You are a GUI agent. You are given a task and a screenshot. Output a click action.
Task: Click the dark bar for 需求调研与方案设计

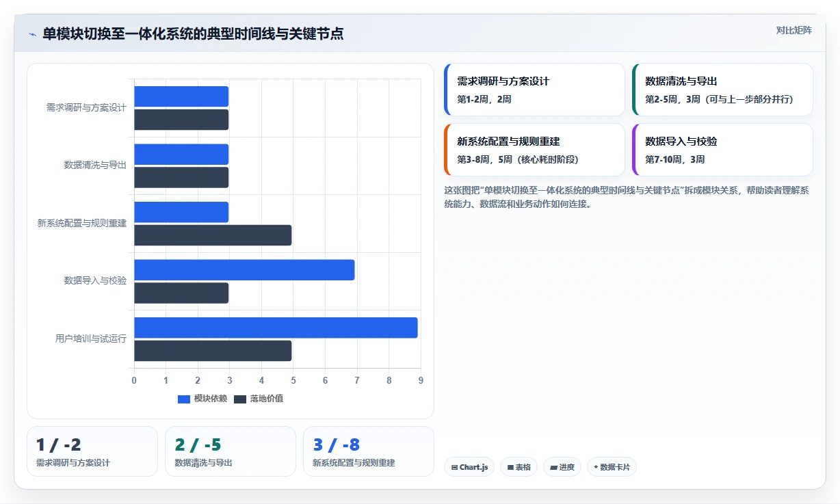point(181,120)
